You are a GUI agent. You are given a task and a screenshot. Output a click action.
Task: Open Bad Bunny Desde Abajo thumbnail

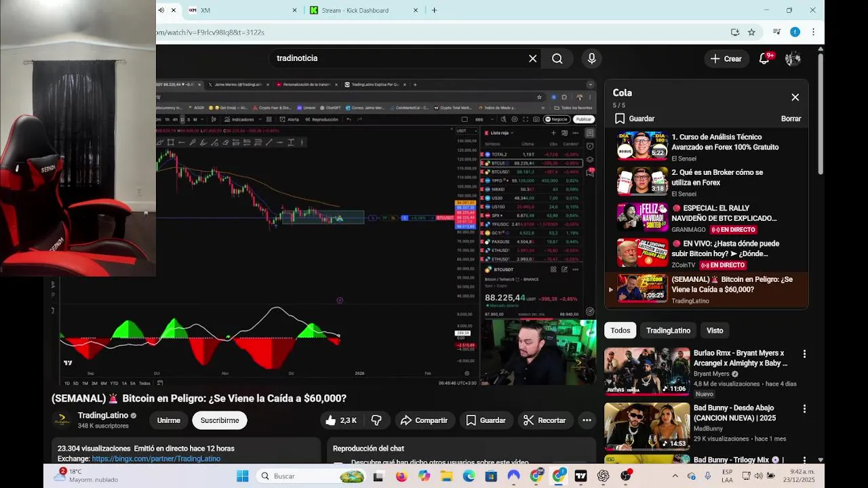pyautogui.click(x=647, y=427)
